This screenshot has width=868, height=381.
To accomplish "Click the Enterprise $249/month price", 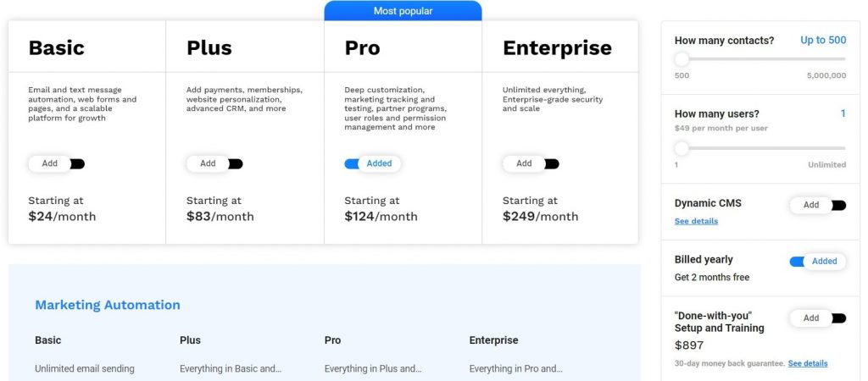I will (540, 216).
